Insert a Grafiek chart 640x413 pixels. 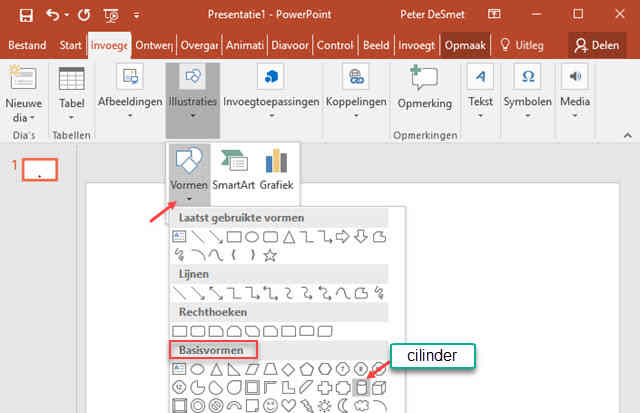(276, 169)
